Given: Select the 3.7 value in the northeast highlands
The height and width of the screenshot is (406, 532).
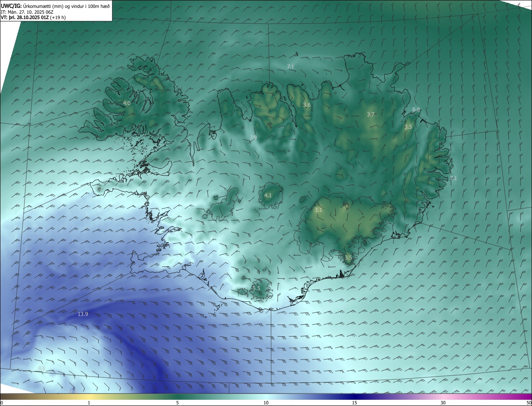Looking at the screenshot, I should (371, 114).
